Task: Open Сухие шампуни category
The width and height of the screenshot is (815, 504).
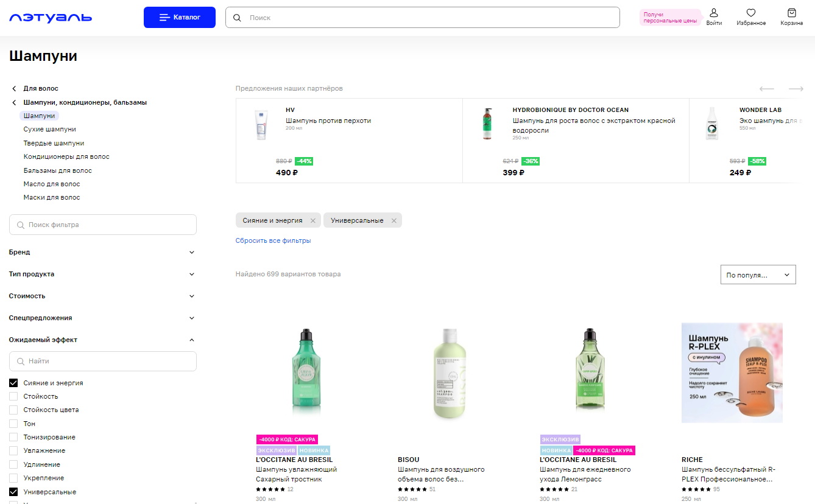Action: [x=50, y=129]
